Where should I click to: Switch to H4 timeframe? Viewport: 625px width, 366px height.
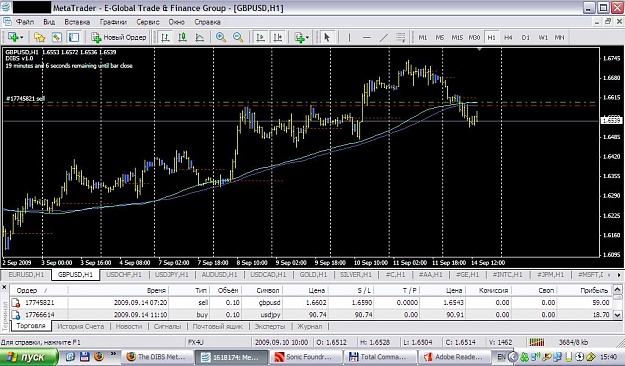point(508,37)
